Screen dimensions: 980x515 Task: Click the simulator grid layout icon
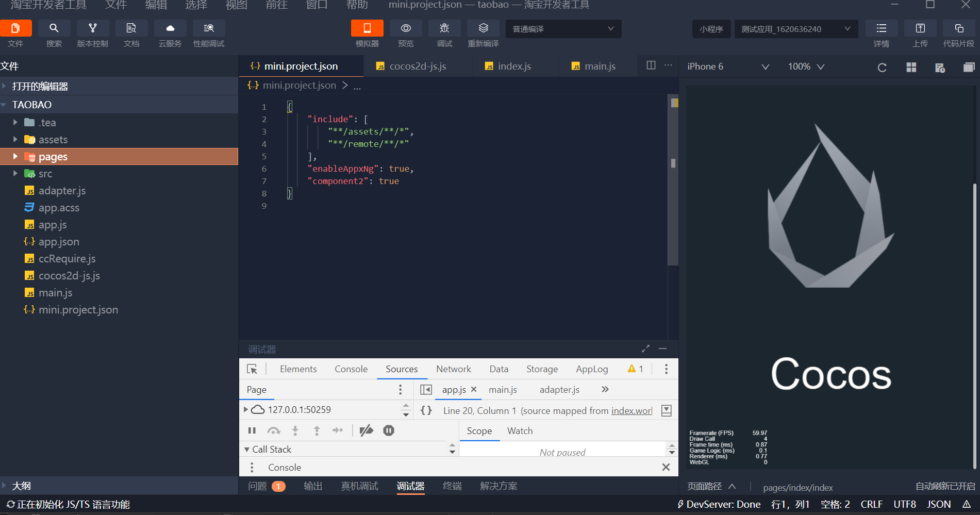(911, 68)
